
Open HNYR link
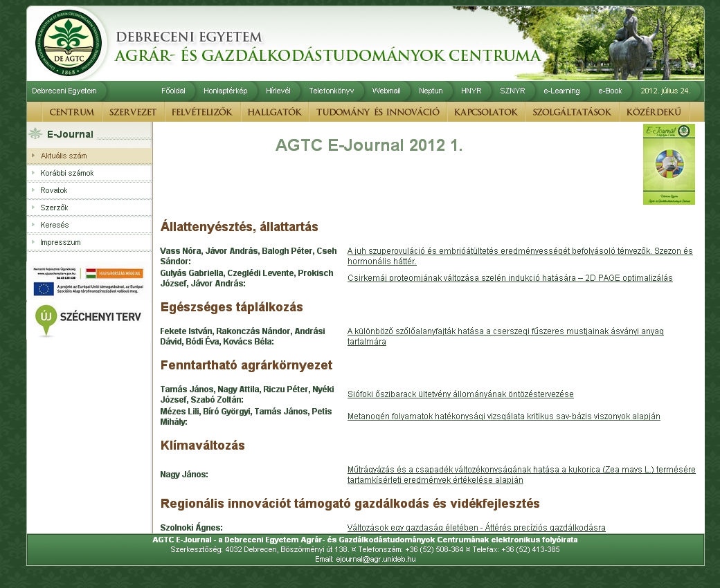471,91
